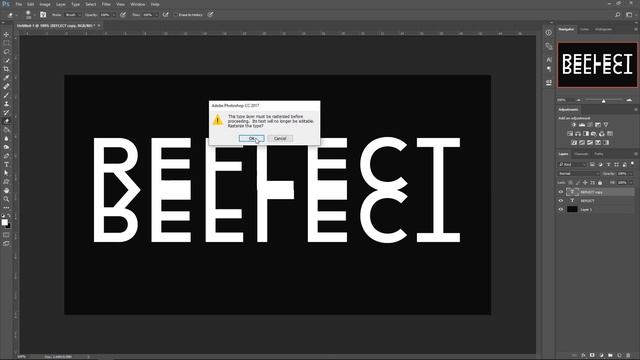Viewport: 640px width, 360px height.
Task: Click OK in the rasterize dialog
Action: pos(251,139)
